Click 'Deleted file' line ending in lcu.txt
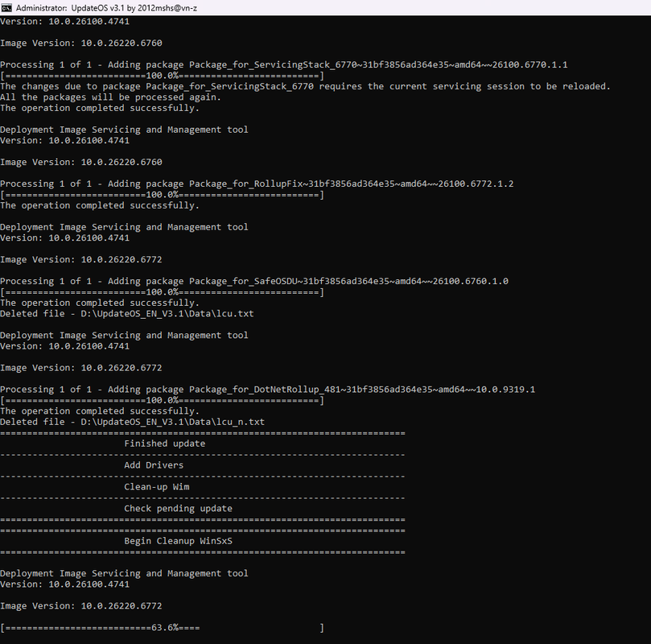Screen dimensions: 651x644 click(x=127, y=313)
